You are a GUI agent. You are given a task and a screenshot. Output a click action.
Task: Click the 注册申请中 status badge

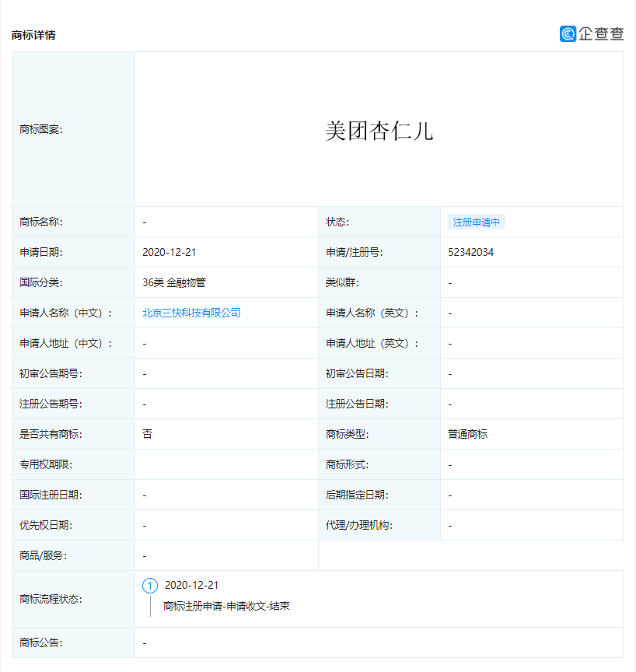click(x=477, y=222)
